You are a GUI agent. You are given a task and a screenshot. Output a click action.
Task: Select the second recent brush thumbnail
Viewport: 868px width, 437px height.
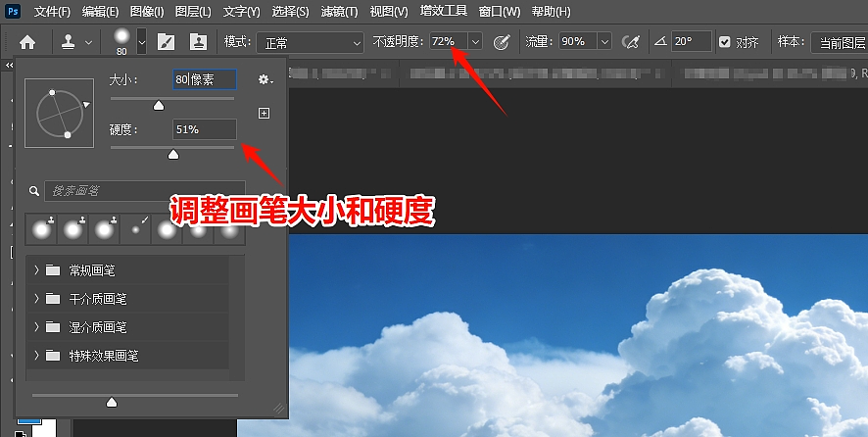coord(72,229)
